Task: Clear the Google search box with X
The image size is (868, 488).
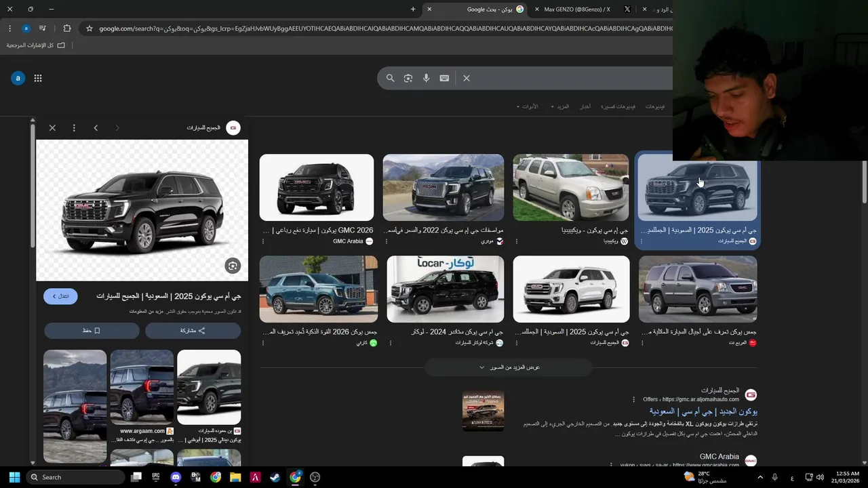Action: [x=467, y=78]
